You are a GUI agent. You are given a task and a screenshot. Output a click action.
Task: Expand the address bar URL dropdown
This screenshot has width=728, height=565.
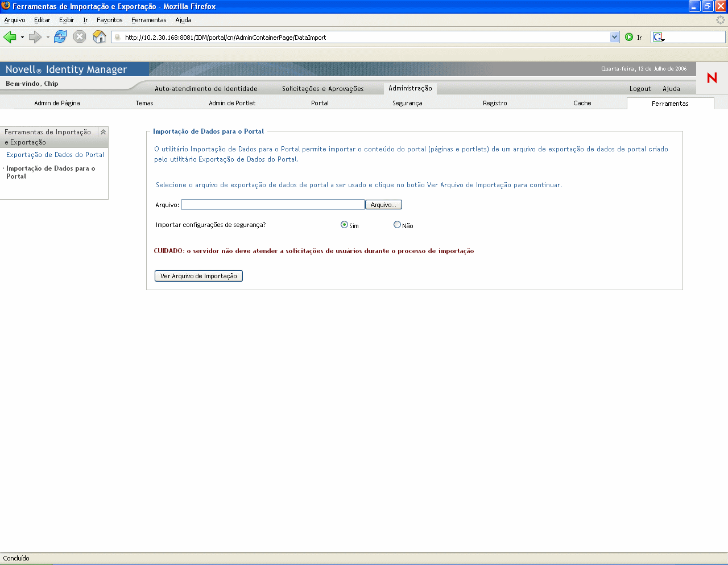pyautogui.click(x=614, y=37)
